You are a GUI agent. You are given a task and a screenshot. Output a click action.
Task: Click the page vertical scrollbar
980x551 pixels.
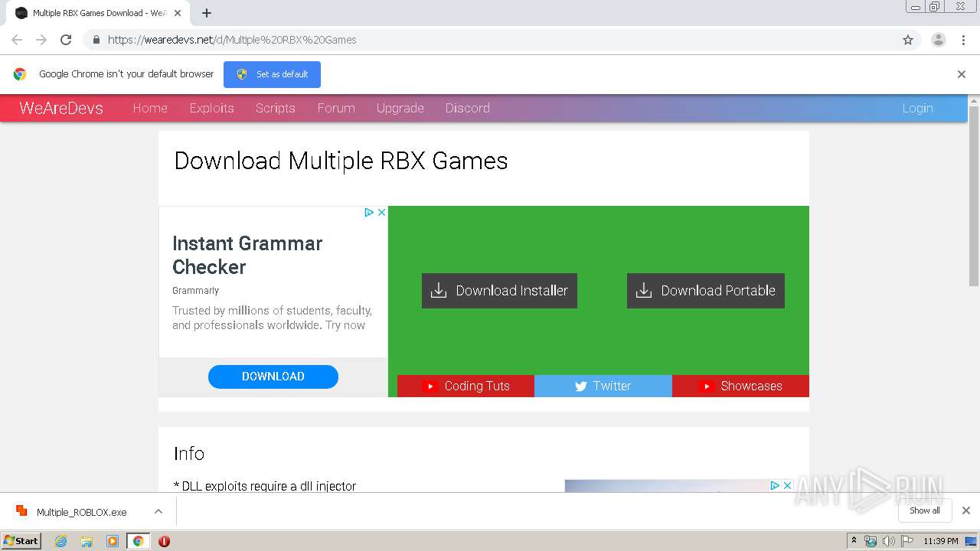pyautogui.click(x=974, y=195)
